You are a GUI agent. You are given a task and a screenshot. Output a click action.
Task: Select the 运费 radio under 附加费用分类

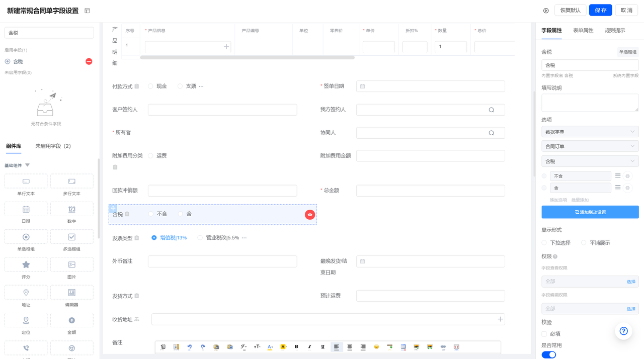(x=150, y=156)
